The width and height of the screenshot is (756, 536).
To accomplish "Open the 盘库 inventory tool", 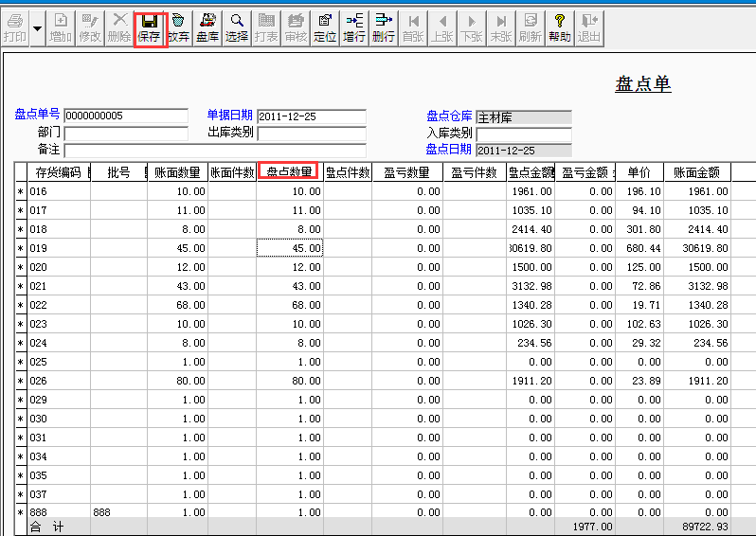I will click(x=208, y=28).
